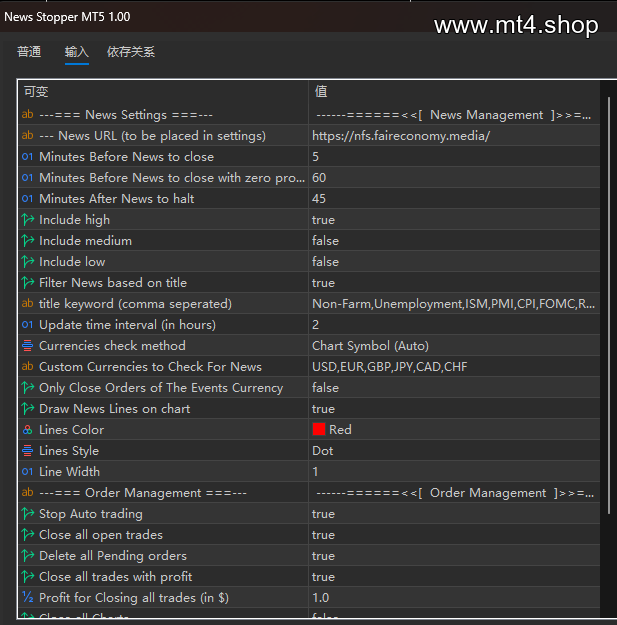617x625 pixels.
Task: Select the Minutes Before News to close label
Action: (x=126, y=157)
